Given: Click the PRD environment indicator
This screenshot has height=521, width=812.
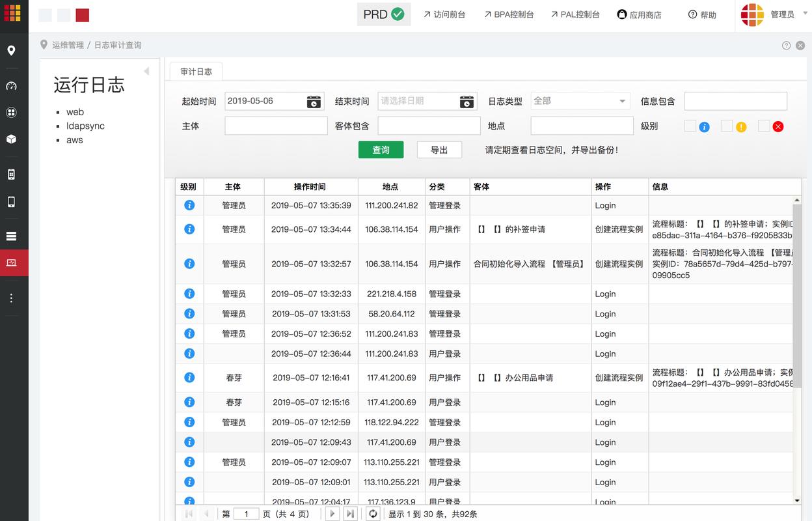Looking at the screenshot, I should pyautogui.click(x=384, y=14).
